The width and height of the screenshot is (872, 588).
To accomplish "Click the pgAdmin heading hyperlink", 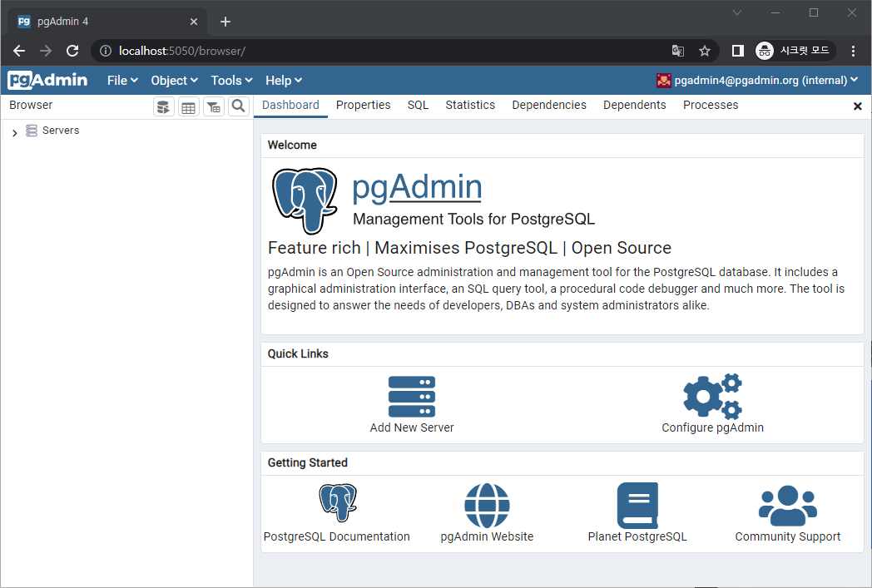I will tap(416, 186).
